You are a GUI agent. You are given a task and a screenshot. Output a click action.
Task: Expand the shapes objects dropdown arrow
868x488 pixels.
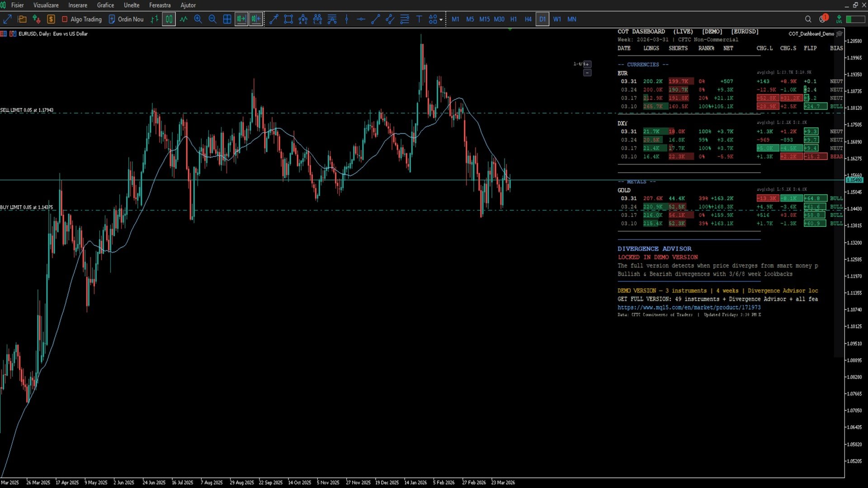(x=441, y=19)
